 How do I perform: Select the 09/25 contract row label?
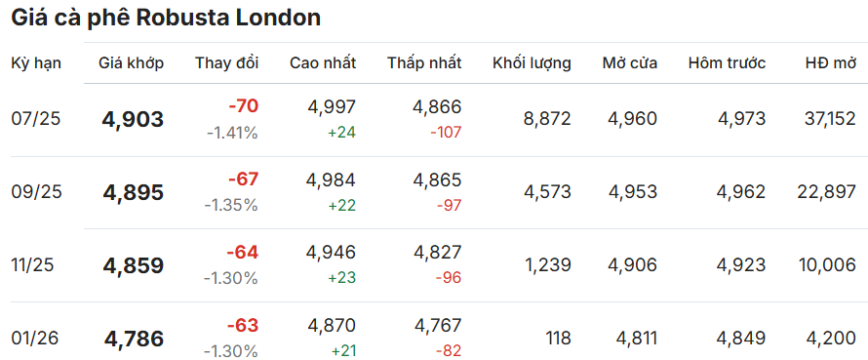tap(36, 192)
